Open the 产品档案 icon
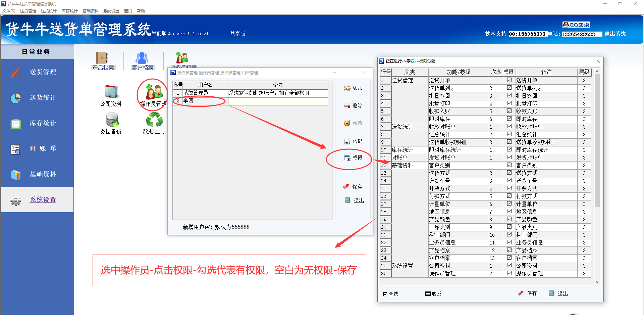 (103, 61)
